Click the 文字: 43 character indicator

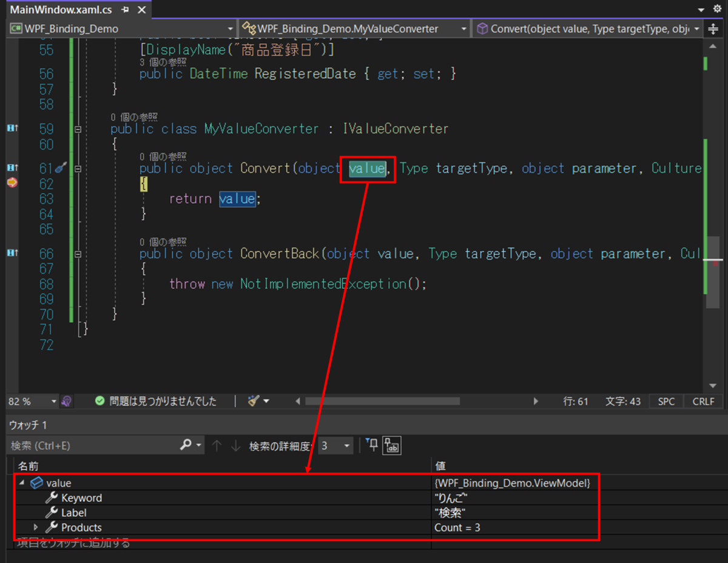[622, 402]
